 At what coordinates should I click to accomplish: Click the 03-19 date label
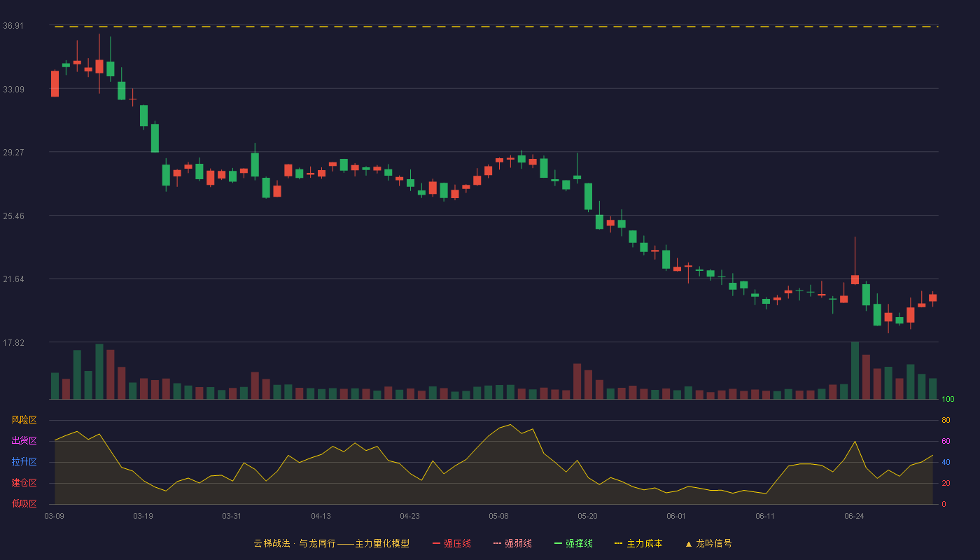pyautogui.click(x=143, y=516)
